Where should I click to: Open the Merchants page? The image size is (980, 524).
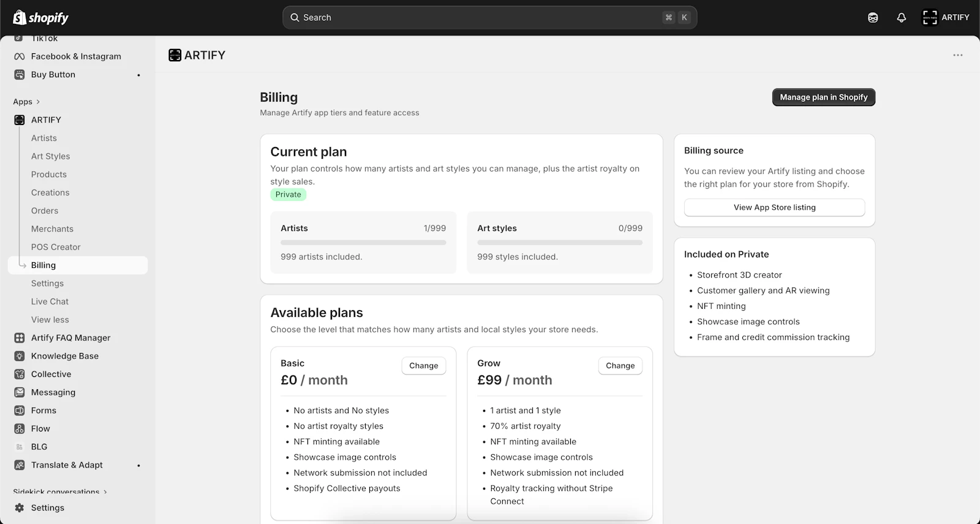click(x=52, y=229)
